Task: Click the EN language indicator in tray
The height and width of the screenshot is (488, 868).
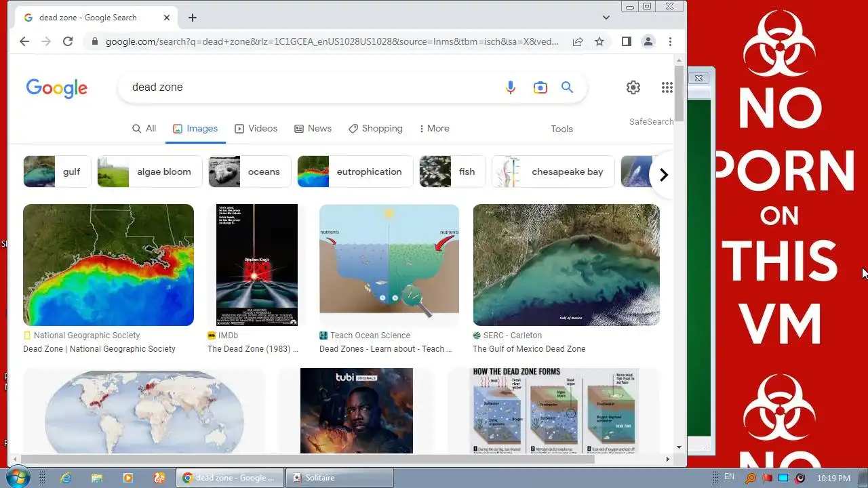Action: coord(730,477)
